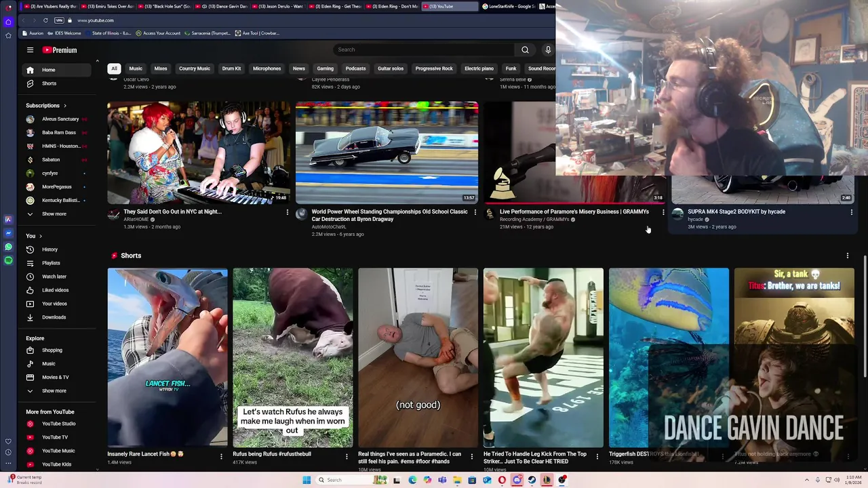Open the Windows Start menu
The width and height of the screenshot is (868, 488).
[307, 480]
